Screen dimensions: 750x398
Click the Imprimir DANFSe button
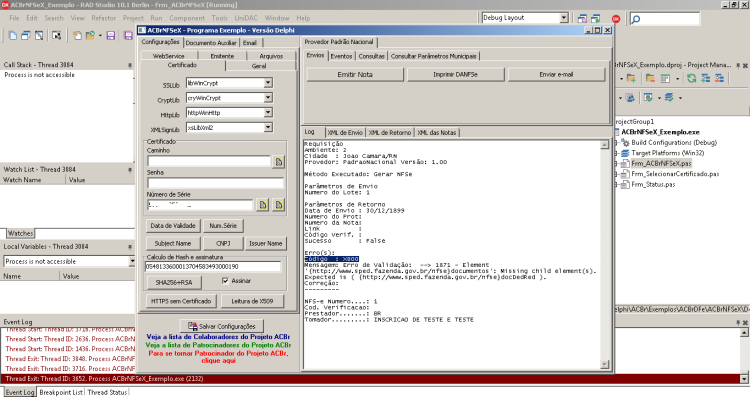click(455, 75)
